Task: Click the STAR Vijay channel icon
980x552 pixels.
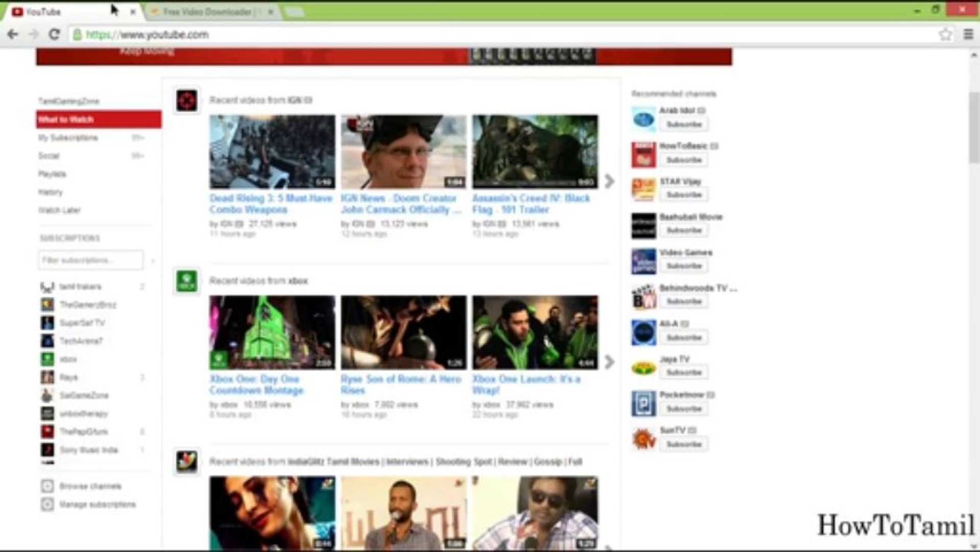Action: click(643, 190)
